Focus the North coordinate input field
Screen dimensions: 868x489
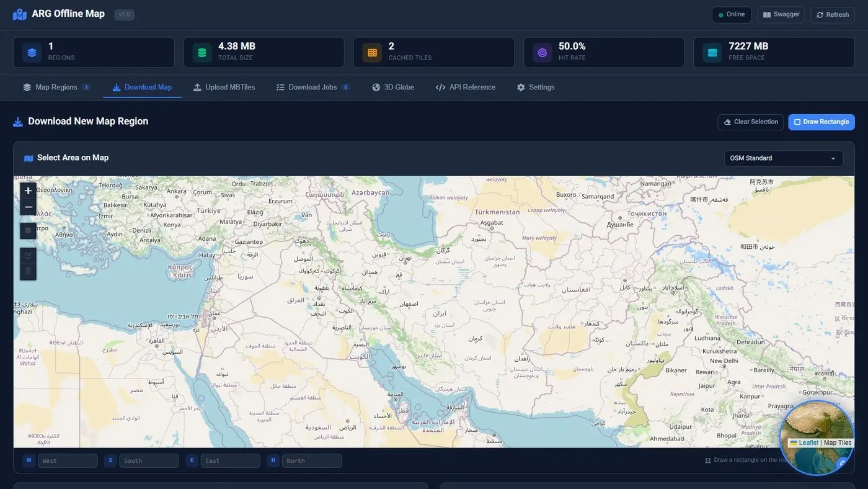point(312,461)
